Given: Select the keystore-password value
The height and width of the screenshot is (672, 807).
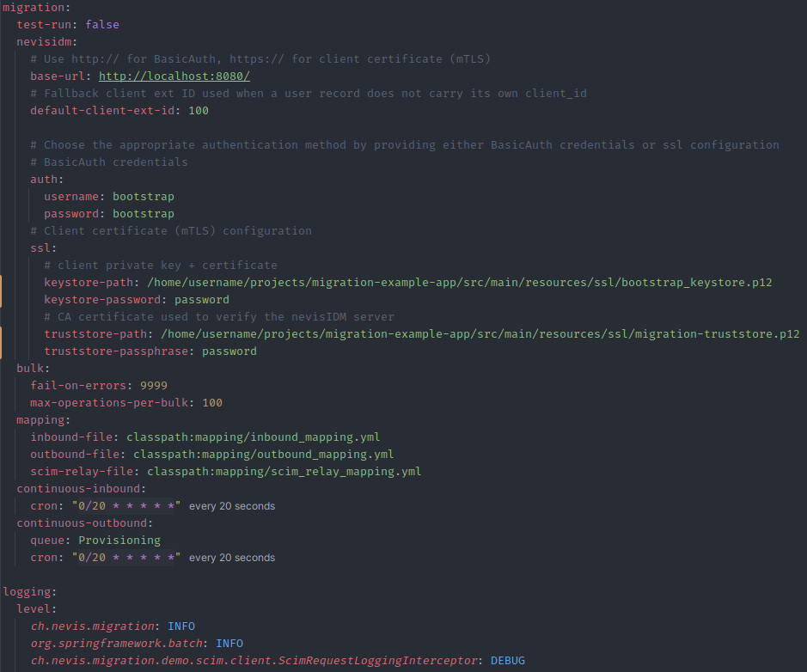Looking at the screenshot, I should click(x=202, y=299).
